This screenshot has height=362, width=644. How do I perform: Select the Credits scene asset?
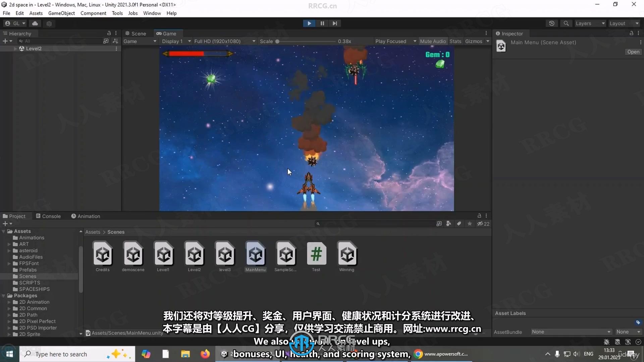(103, 257)
